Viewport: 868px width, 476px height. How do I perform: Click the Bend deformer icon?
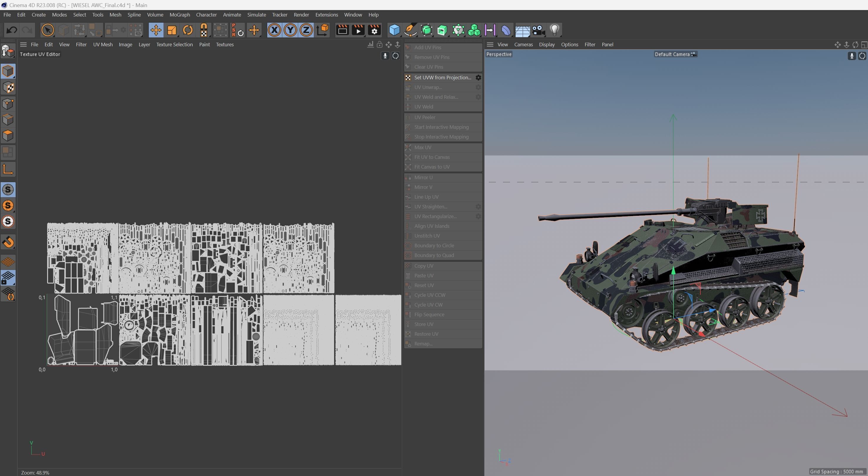point(506,30)
